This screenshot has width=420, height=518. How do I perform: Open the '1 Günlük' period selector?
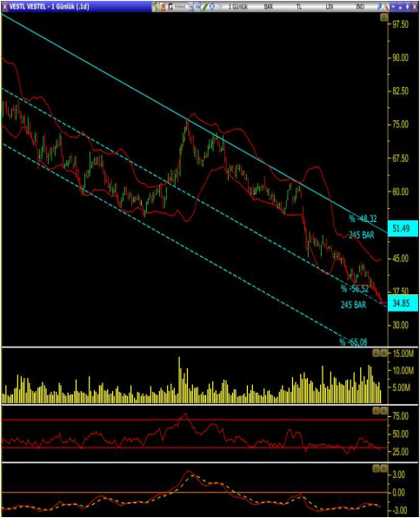pyautogui.click(x=238, y=7)
